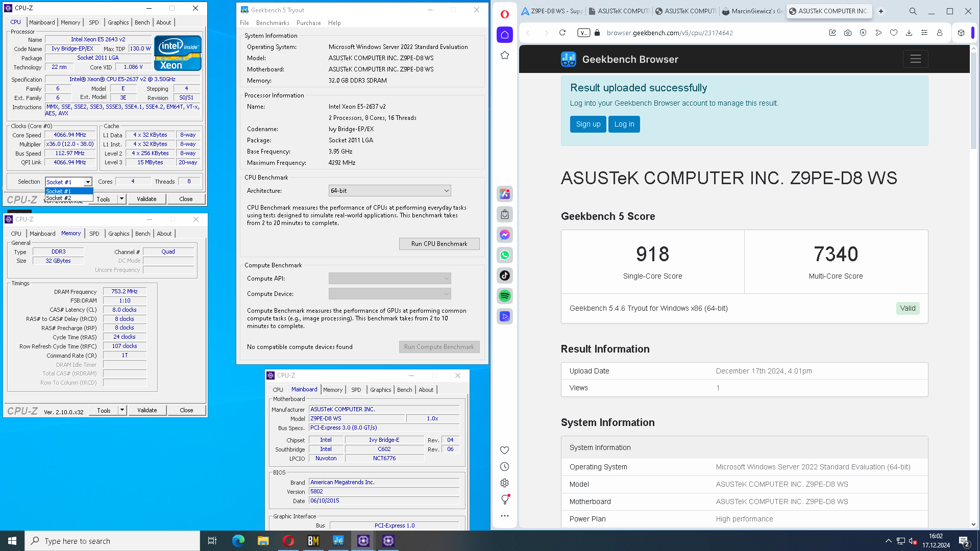Screen dimensions: 980x551
Task: Choose Socket #2 from the dropdown list
Action: 69,198
